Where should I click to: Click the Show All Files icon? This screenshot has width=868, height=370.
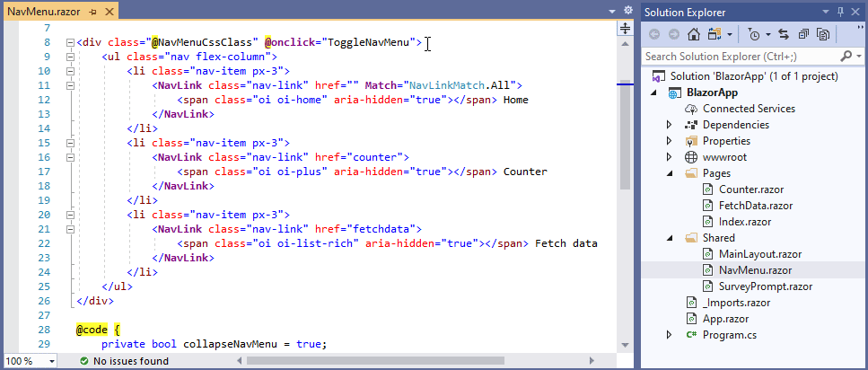(824, 34)
